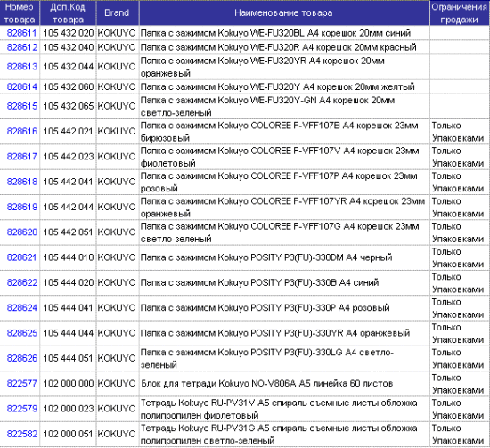The image size is (490, 448).
Task: Open product number link 828612
Action: (22, 47)
